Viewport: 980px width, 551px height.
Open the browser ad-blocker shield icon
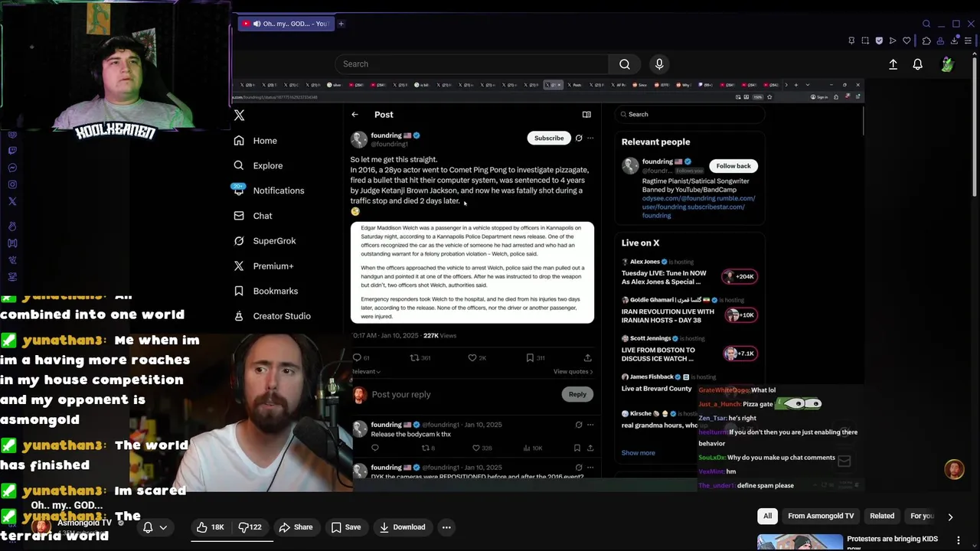(x=879, y=41)
